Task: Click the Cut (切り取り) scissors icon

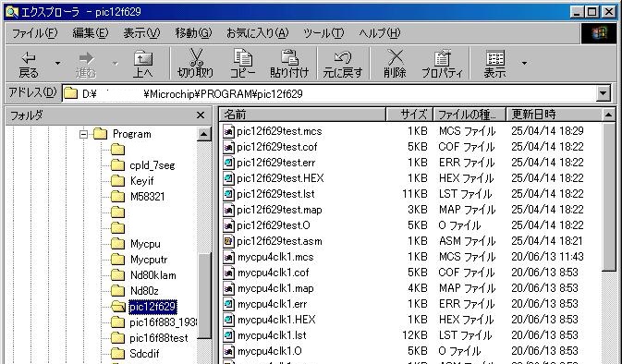Action: [x=196, y=58]
